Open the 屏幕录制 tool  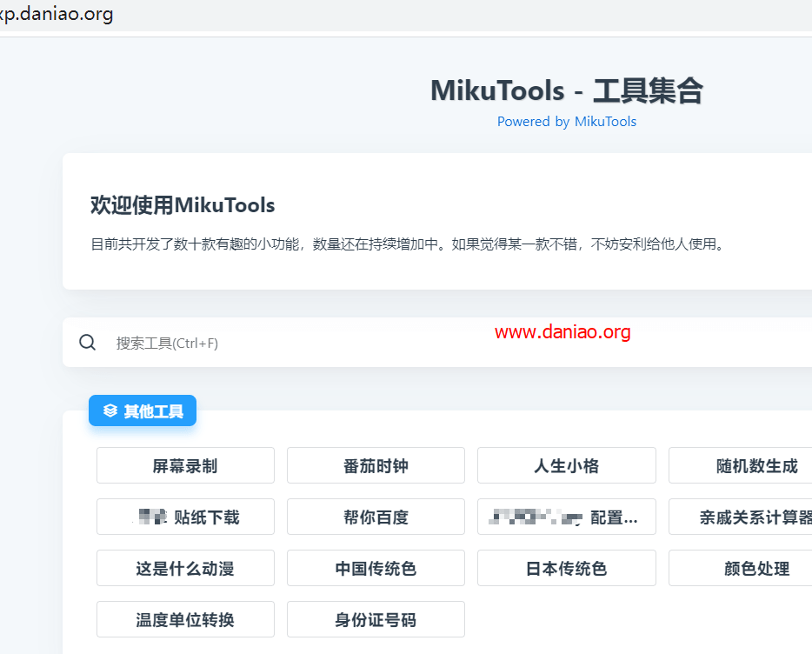(x=185, y=465)
